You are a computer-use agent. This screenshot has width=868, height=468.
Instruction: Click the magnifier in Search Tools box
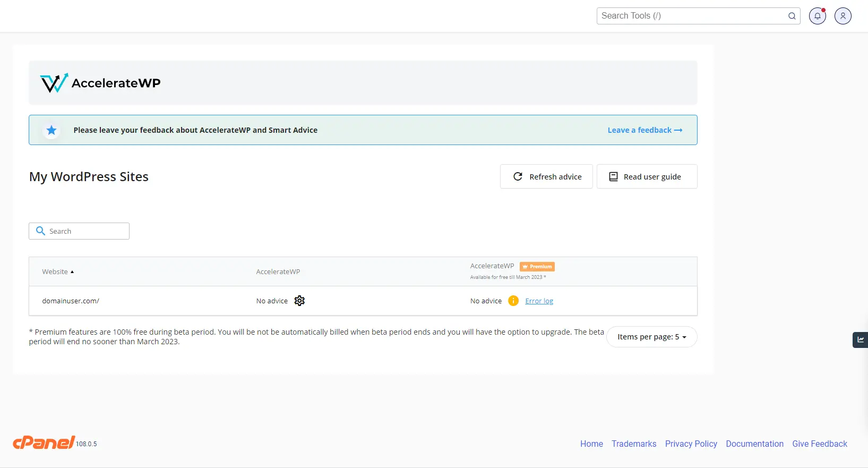coord(792,16)
